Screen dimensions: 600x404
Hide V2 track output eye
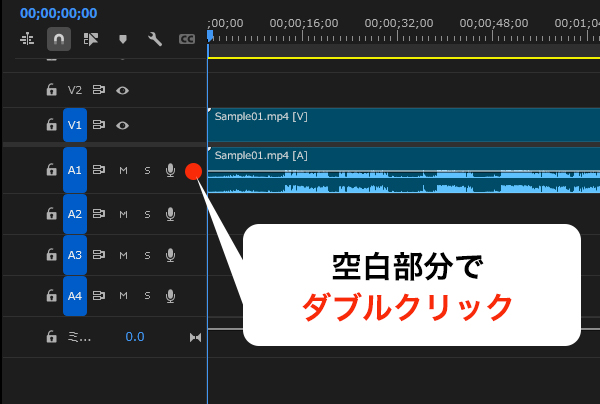click(x=122, y=91)
